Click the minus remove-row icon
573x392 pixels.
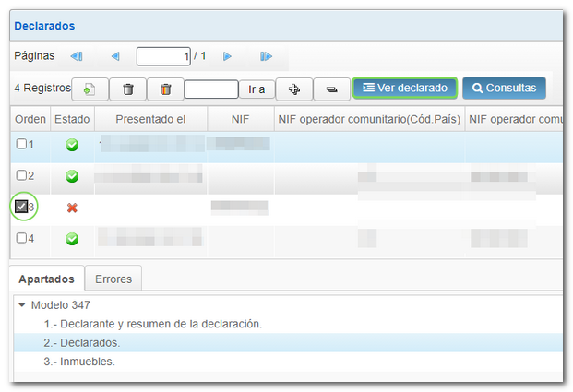[331, 89]
